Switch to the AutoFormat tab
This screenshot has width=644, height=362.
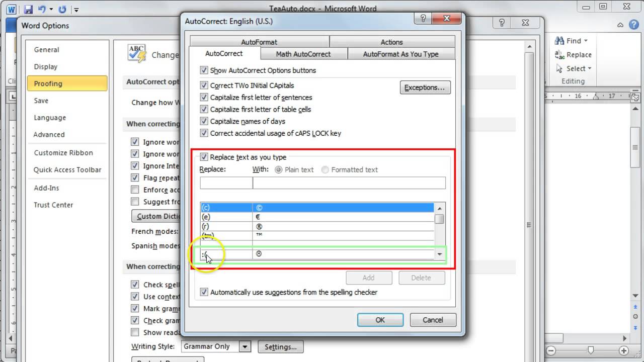pos(259,42)
